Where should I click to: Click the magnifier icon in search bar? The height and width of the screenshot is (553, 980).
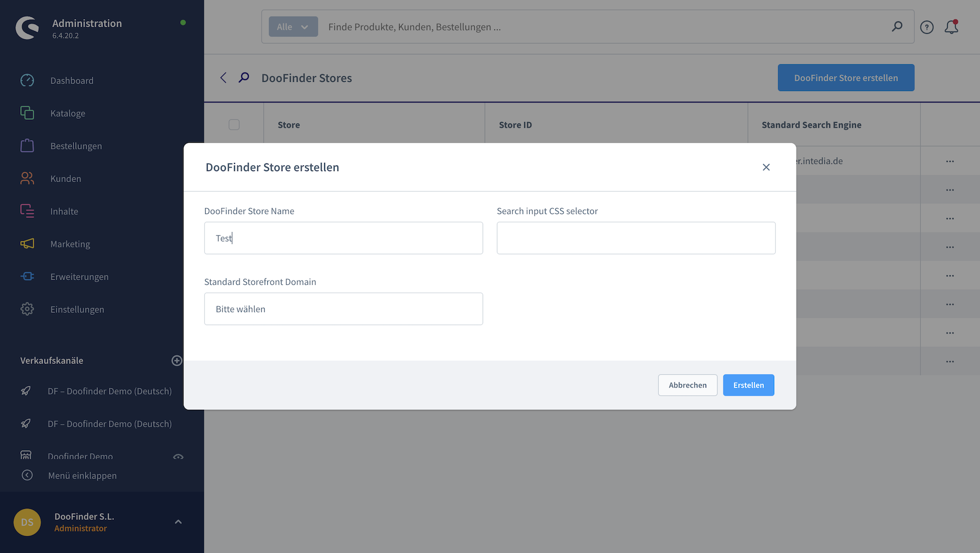coord(897,26)
